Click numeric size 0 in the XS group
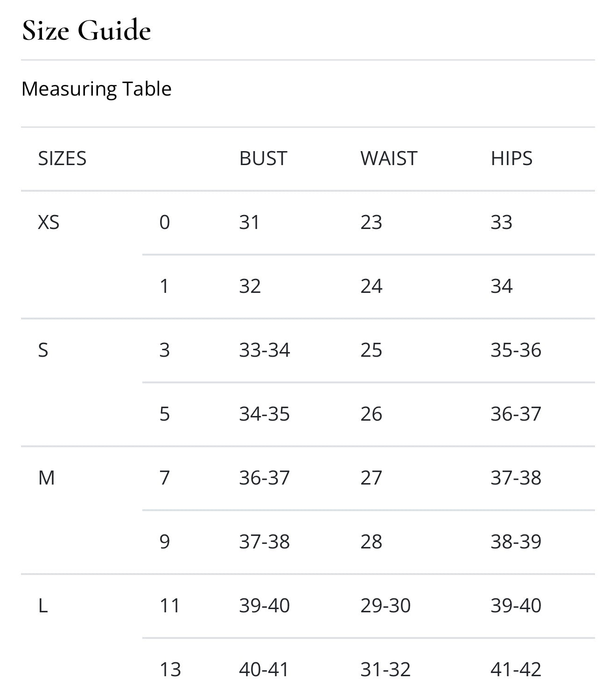 pyautogui.click(x=164, y=222)
